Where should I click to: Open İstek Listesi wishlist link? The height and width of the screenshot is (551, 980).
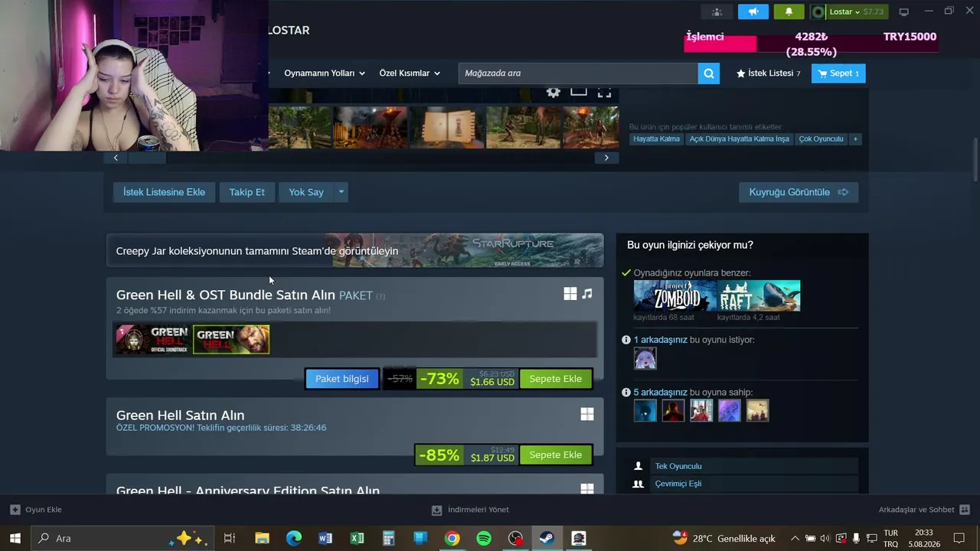[x=768, y=73]
